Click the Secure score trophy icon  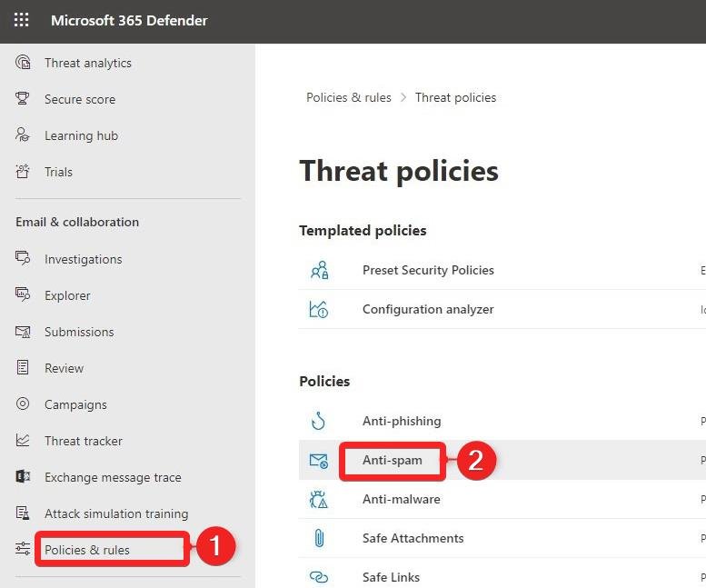point(23,98)
